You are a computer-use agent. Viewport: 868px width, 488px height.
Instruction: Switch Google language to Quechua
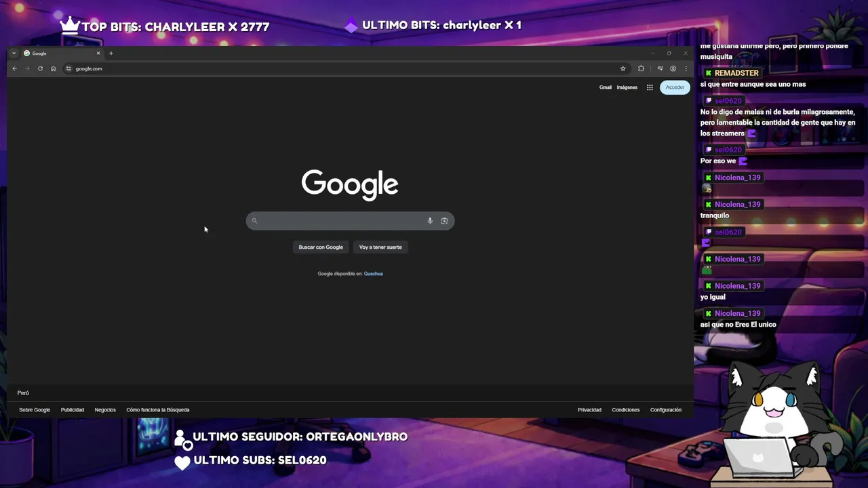(x=374, y=274)
